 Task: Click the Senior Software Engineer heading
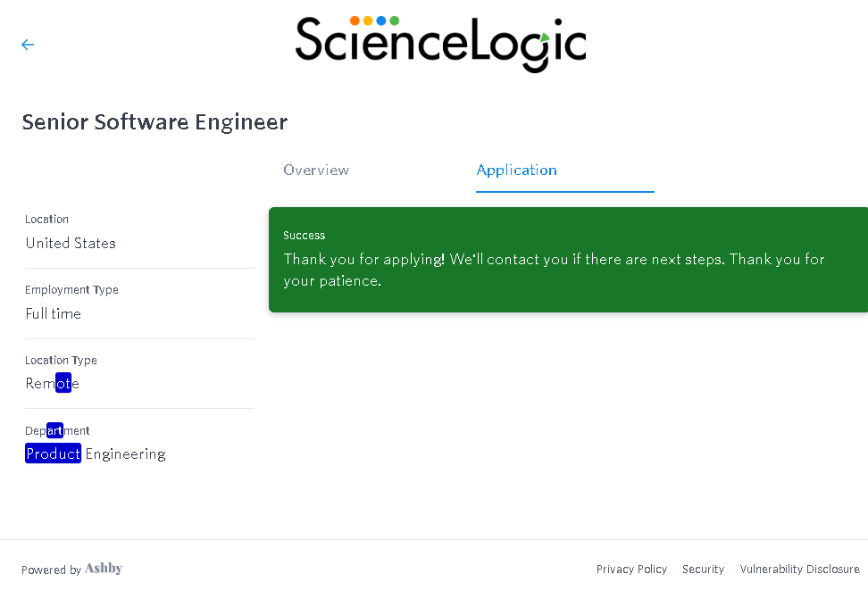click(154, 122)
